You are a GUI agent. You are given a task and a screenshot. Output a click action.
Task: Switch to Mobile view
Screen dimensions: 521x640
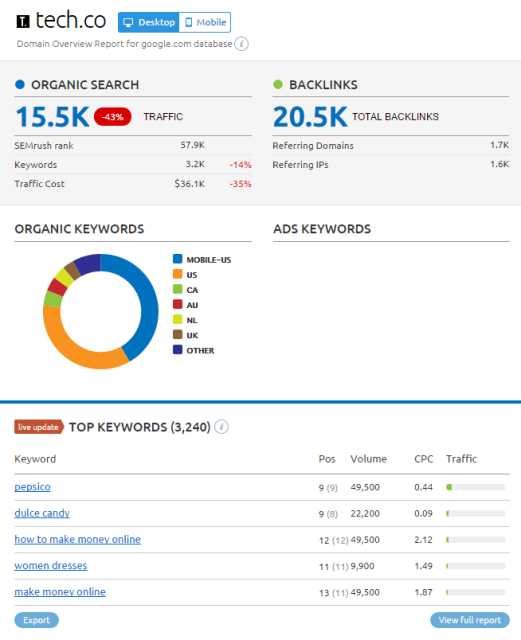click(x=205, y=22)
